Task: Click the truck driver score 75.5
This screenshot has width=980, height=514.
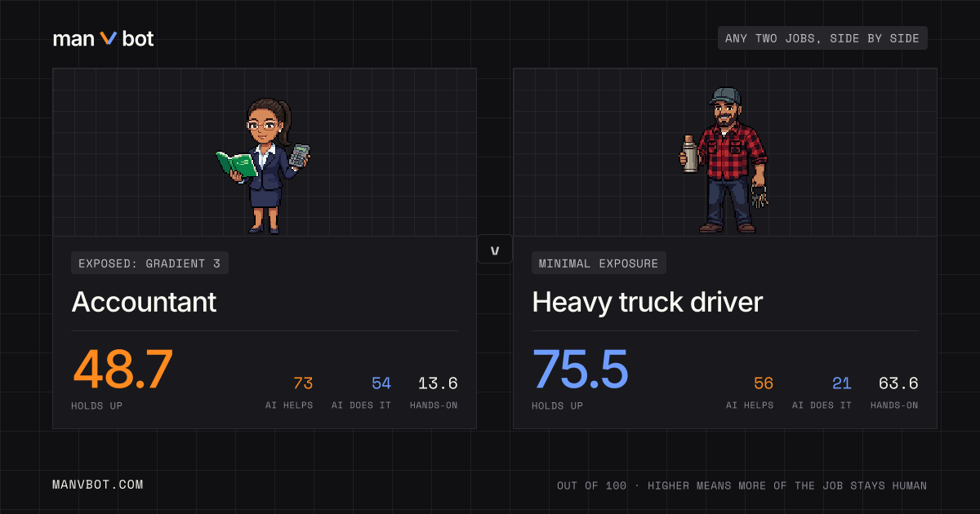Action: coord(581,370)
